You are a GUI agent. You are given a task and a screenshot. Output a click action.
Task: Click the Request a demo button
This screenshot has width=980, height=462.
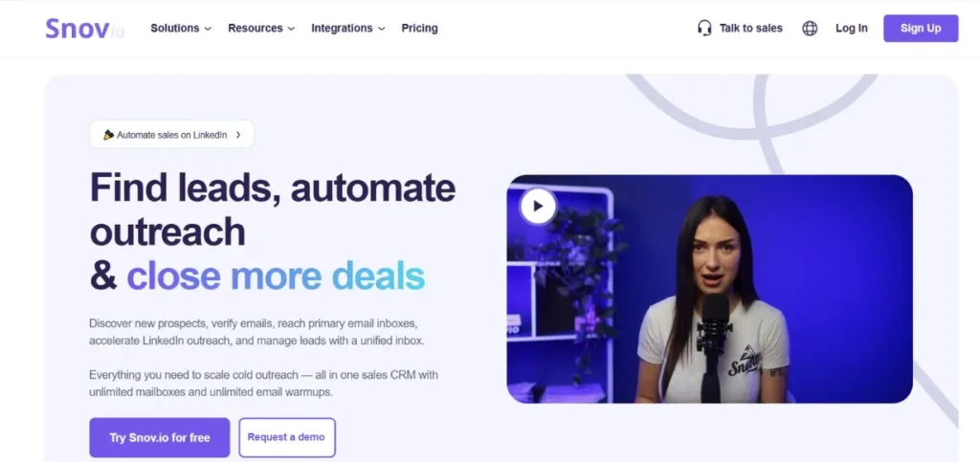pos(287,438)
